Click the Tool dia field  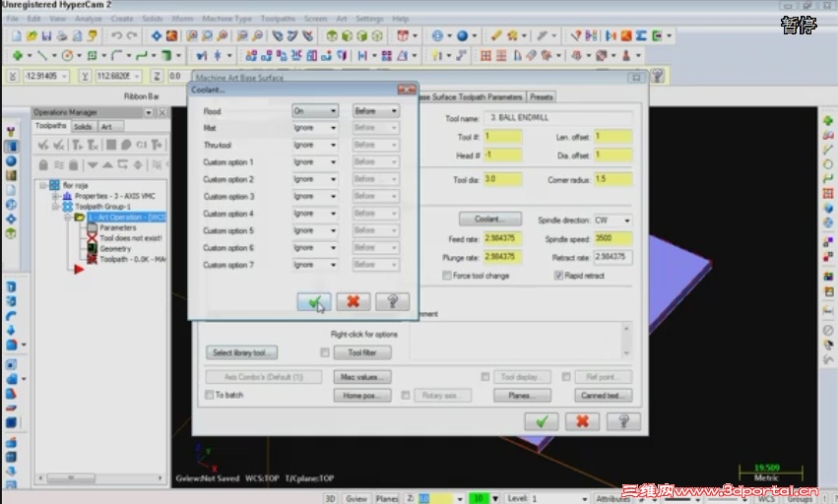(502, 179)
